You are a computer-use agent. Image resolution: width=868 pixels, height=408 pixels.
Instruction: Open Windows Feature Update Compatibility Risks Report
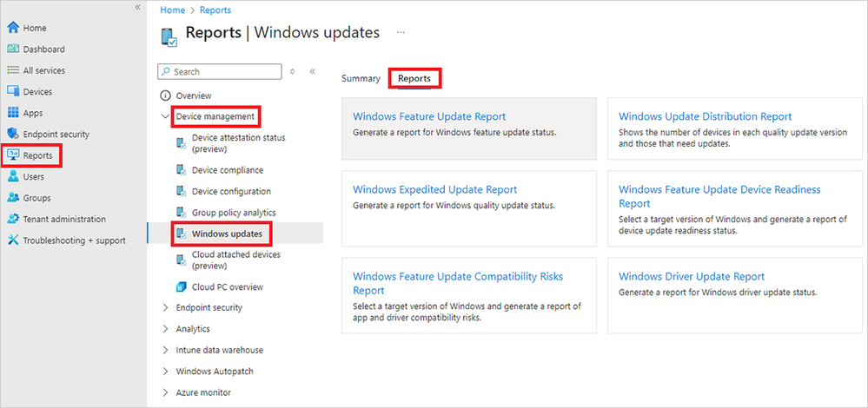click(x=458, y=283)
